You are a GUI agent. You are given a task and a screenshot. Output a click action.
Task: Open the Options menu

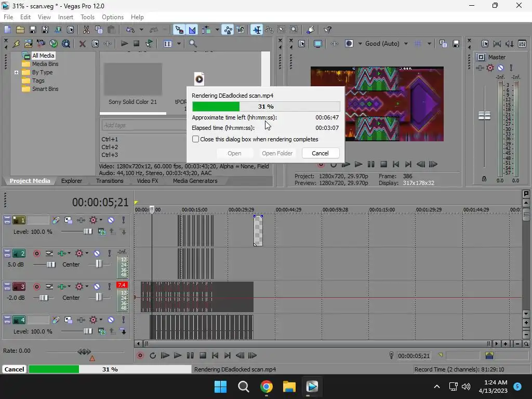click(x=113, y=17)
